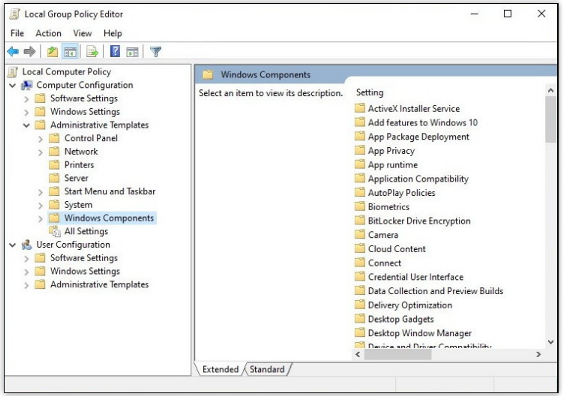
Task: Expand Windows Settings under Computer Configuration
Action: click(x=26, y=112)
